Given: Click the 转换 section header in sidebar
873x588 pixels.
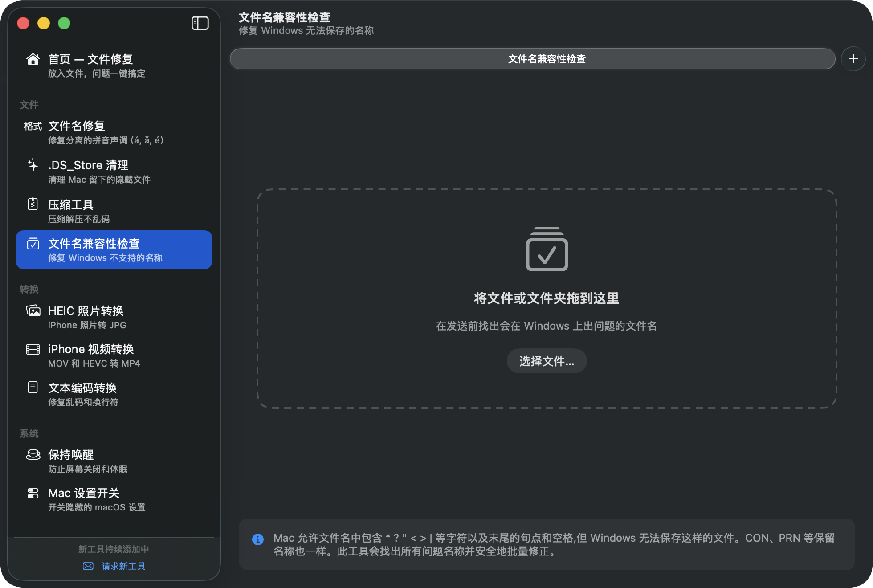Looking at the screenshot, I should point(29,289).
